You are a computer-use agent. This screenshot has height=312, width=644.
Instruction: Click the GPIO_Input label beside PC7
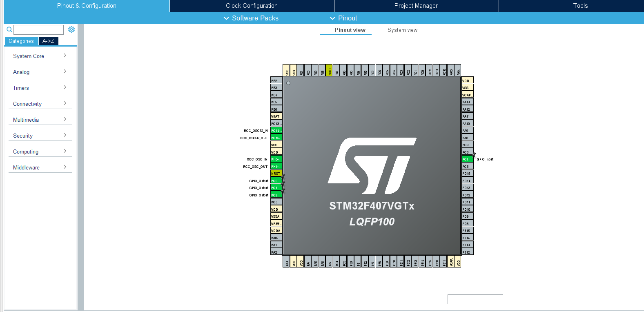coord(485,159)
